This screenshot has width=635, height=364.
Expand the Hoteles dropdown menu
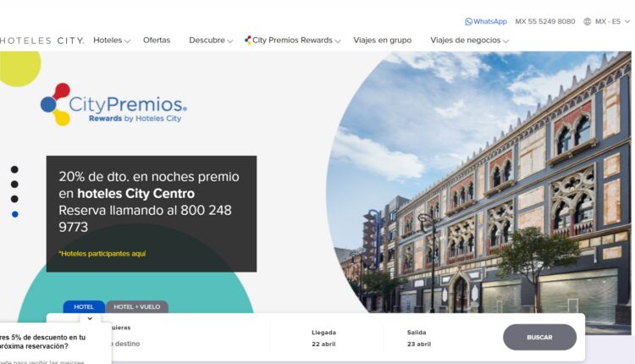coord(112,41)
